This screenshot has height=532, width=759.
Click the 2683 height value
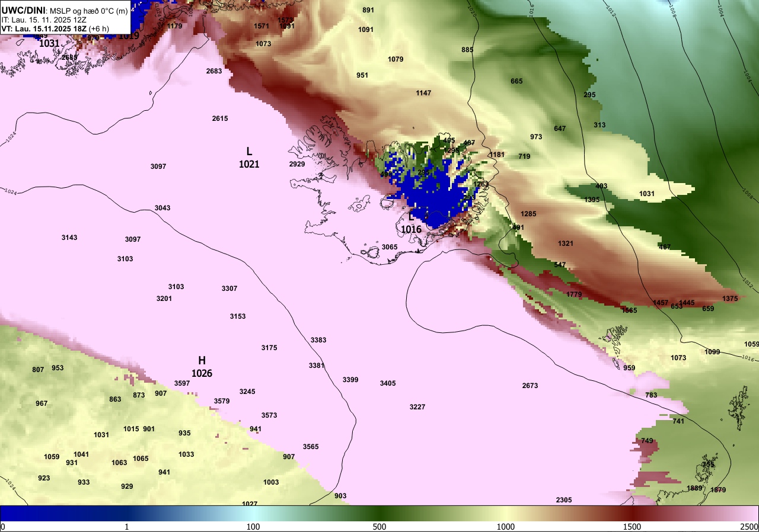point(214,71)
